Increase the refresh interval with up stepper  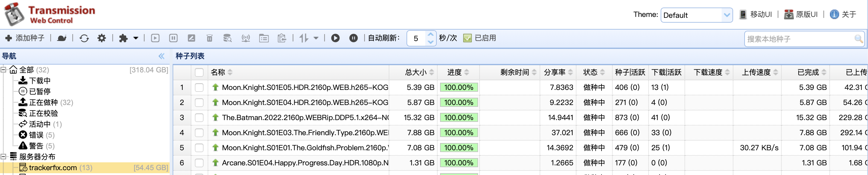(431, 34)
